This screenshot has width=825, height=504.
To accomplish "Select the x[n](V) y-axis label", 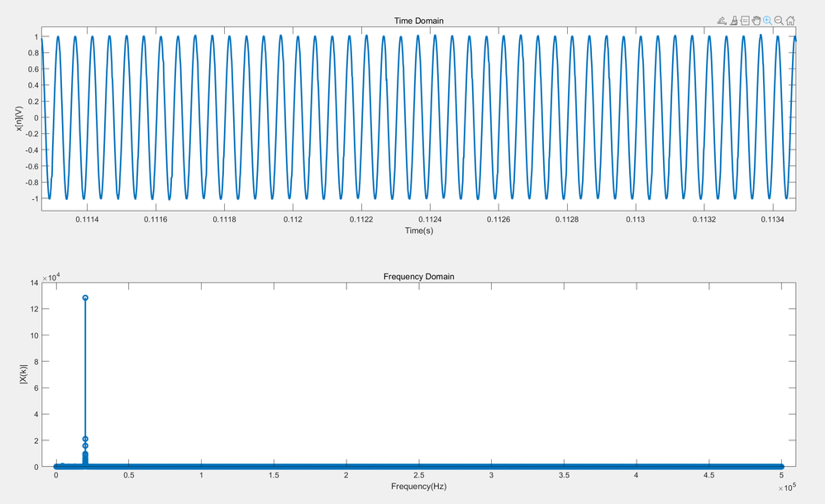I will (20, 118).
